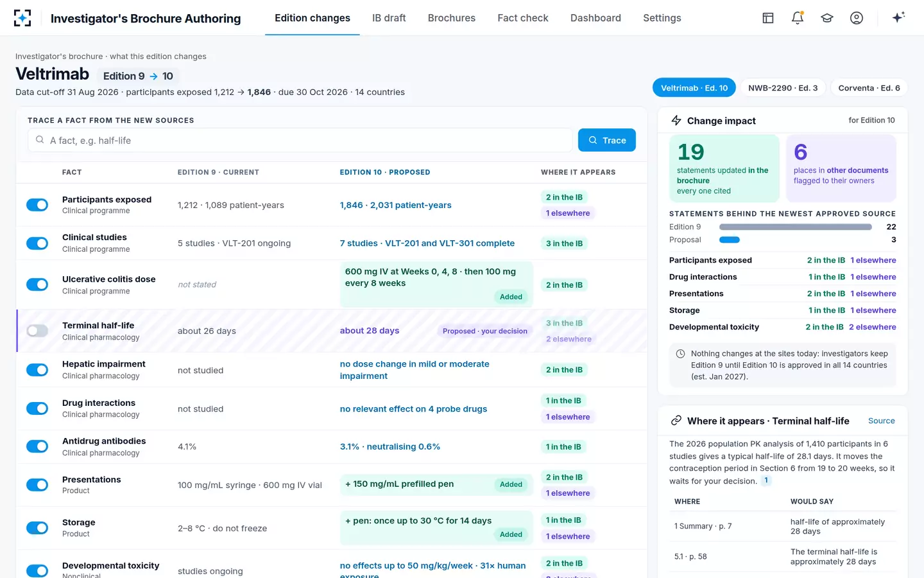Viewport: 924px width, 578px height.
Task: Open the Fact check tab
Action: [523, 18]
